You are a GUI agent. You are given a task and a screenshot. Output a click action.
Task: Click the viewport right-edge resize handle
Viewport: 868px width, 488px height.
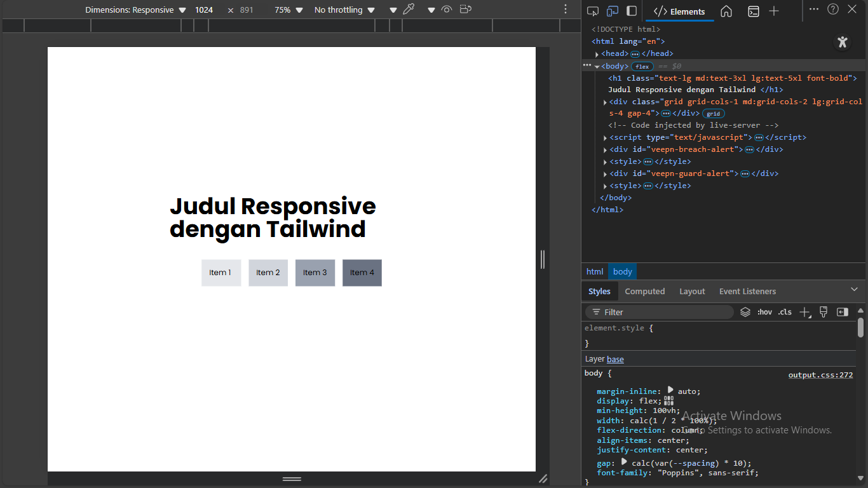542,259
